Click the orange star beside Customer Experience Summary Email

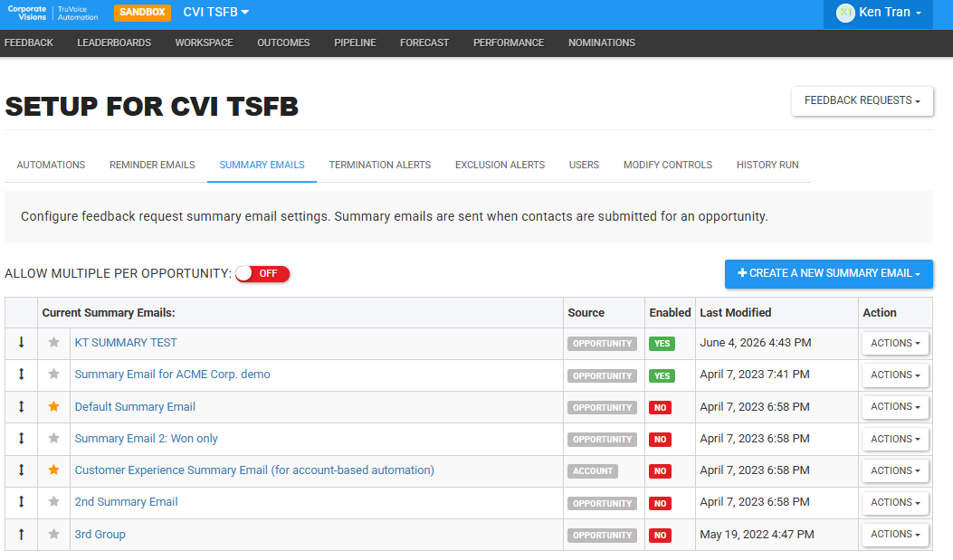[x=54, y=470]
